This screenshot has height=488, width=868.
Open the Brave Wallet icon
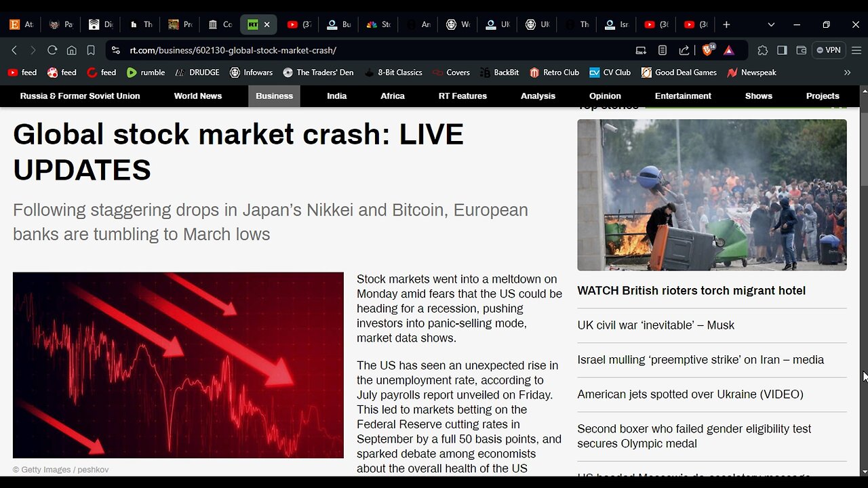point(801,50)
